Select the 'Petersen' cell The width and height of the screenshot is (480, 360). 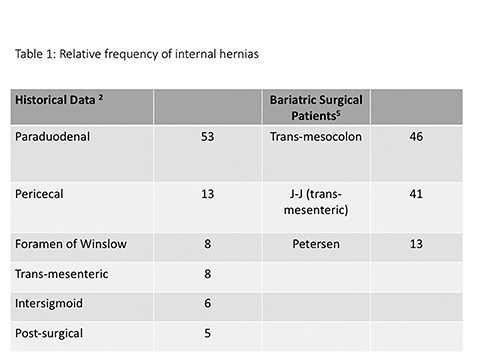pyautogui.click(x=316, y=247)
